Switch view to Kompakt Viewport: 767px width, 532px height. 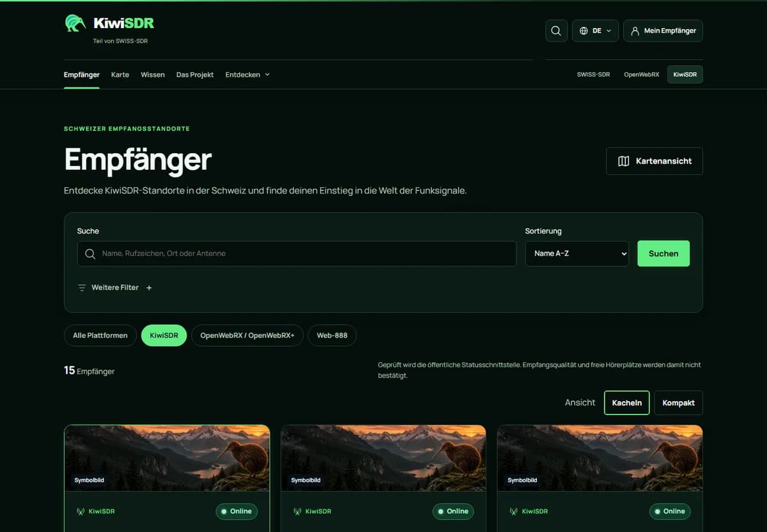click(x=678, y=403)
